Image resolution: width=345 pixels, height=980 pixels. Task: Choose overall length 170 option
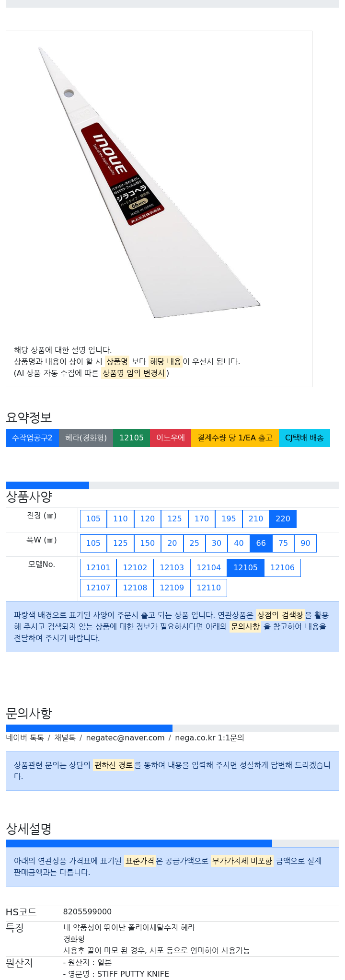coord(202,519)
